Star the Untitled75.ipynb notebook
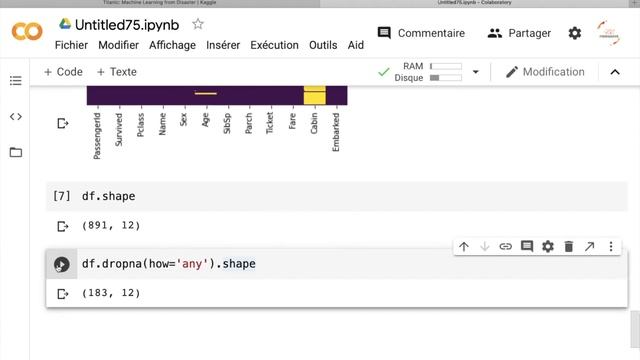 point(198,24)
